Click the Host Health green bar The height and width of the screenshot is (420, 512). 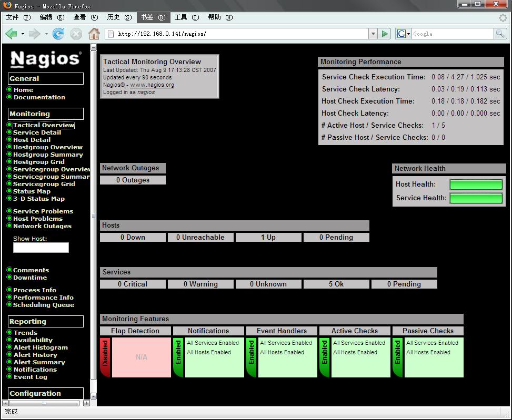click(476, 184)
